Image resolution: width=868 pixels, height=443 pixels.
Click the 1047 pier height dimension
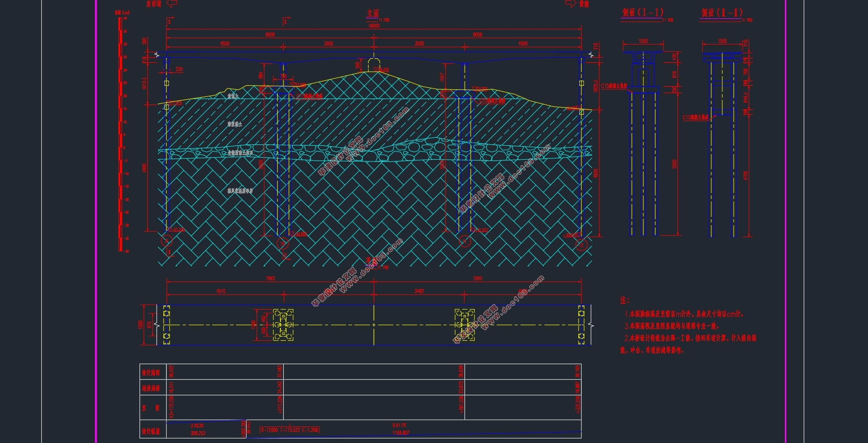click(x=442, y=77)
